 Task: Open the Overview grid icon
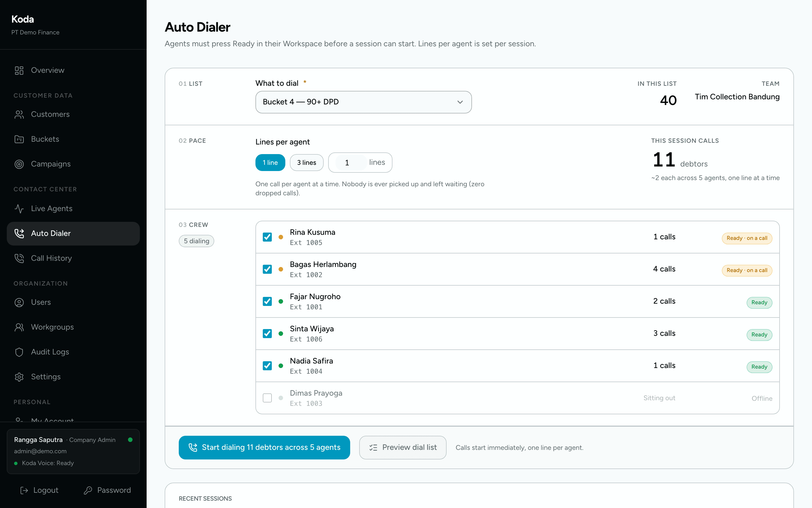point(19,70)
